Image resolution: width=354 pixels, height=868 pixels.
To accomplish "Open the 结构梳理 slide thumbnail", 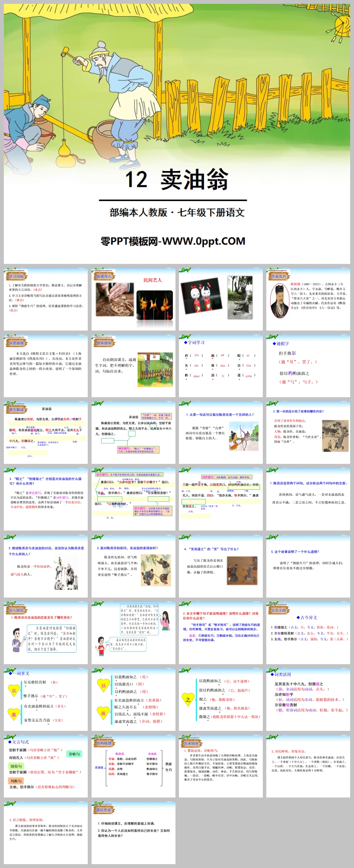I will coord(134,766).
